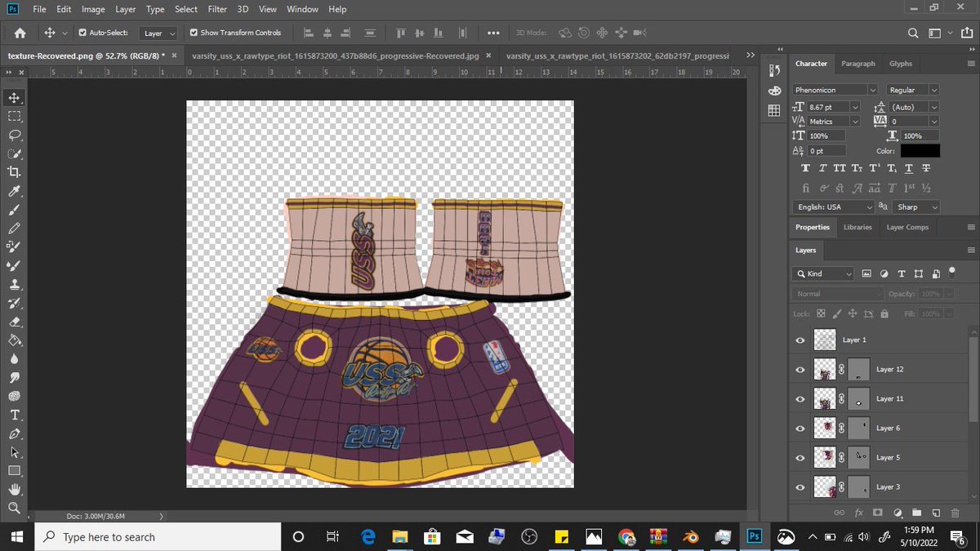This screenshot has height=551, width=980.
Task: Select the Move tool in the toolbox
Action: 14,98
